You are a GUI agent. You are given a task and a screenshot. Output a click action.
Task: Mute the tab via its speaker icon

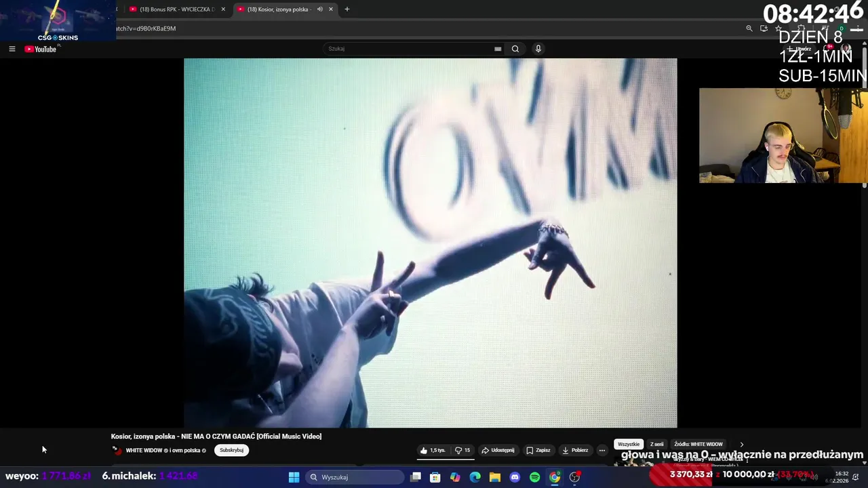[319, 9]
